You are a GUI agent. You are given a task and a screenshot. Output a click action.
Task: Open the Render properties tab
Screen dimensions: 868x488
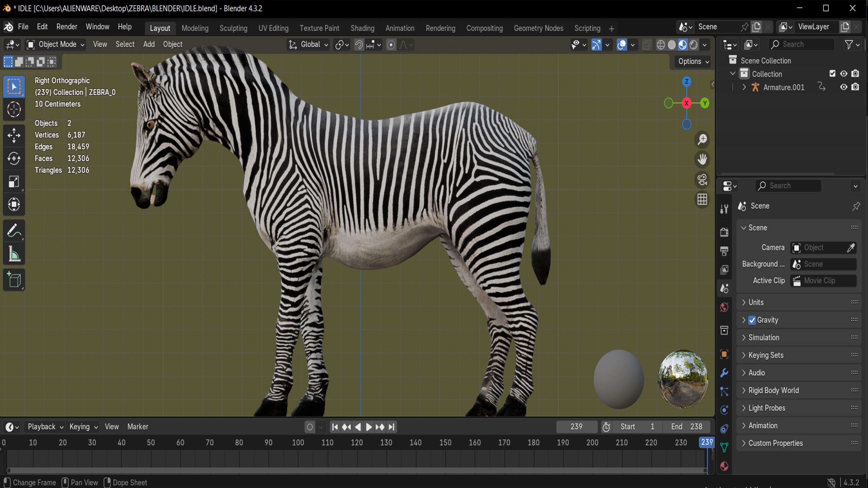pos(724,232)
